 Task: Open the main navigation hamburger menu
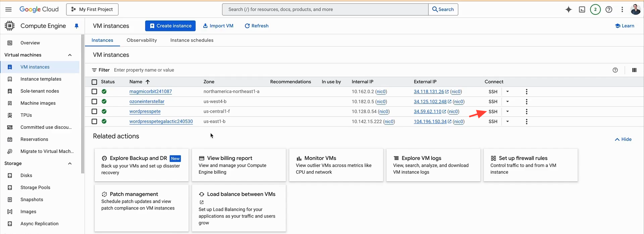(x=8, y=9)
